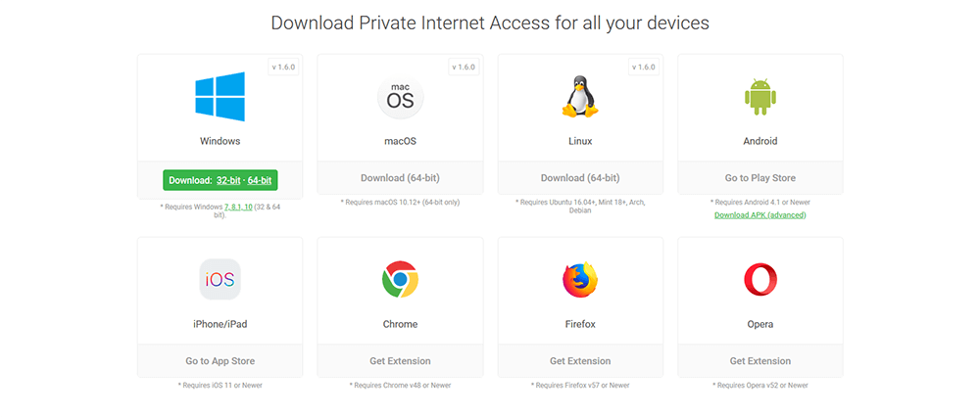Click the Windows logo icon
The height and width of the screenshot is (417, 980).
click(220, 97)
